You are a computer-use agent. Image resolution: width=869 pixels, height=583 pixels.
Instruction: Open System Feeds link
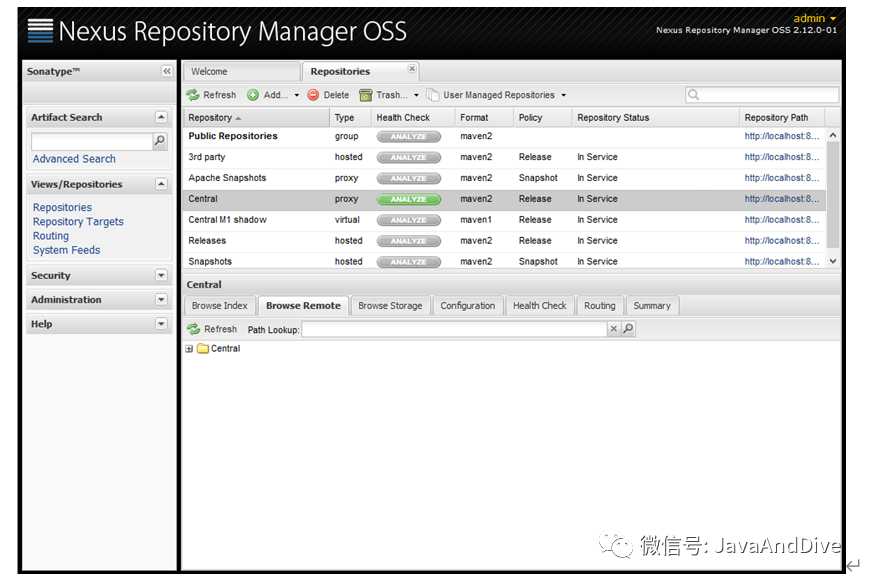click(x=67, y=250)
